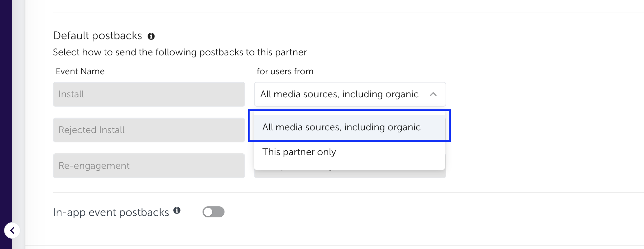
Task: Click the "Default postbacks" section heading
Action: coord(97,36)
